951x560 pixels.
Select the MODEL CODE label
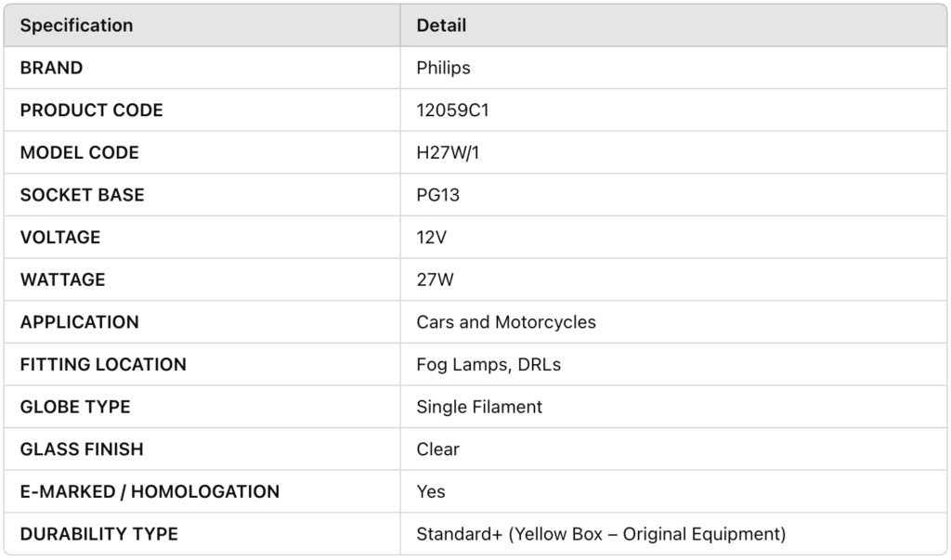(80, 153)
